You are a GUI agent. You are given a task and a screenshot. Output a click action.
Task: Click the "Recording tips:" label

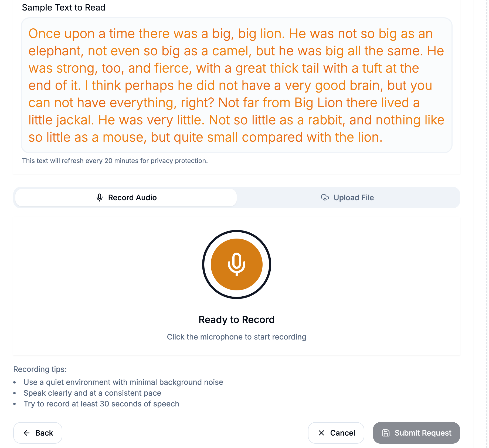point(40,369)
